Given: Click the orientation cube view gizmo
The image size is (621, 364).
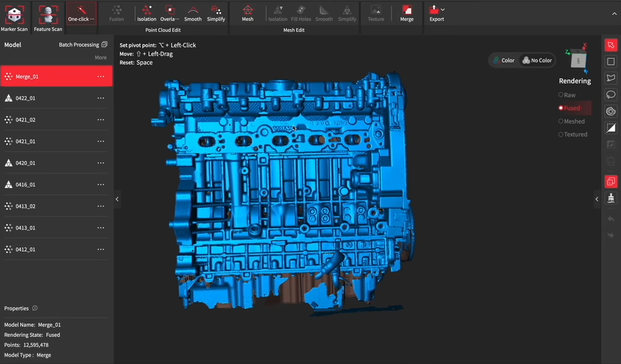Looking at the screenshot, I should coord(578,60).
